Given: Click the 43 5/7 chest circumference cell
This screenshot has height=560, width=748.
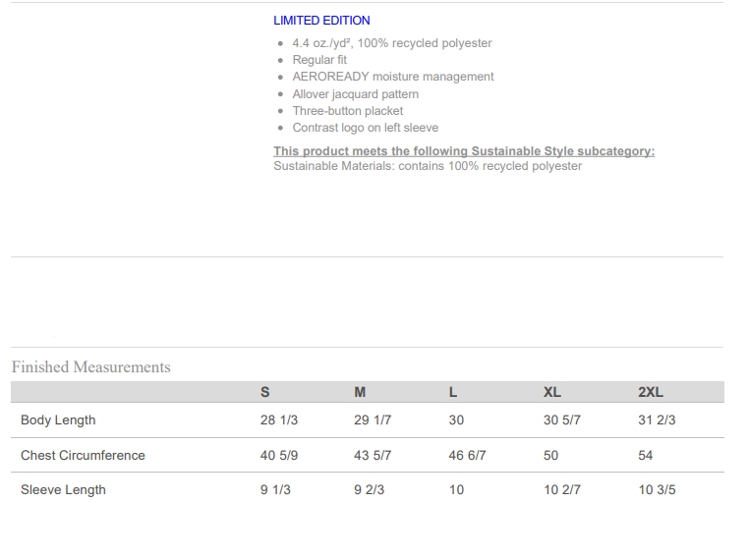Looking at the screenshot, I should tap(373, 456).
